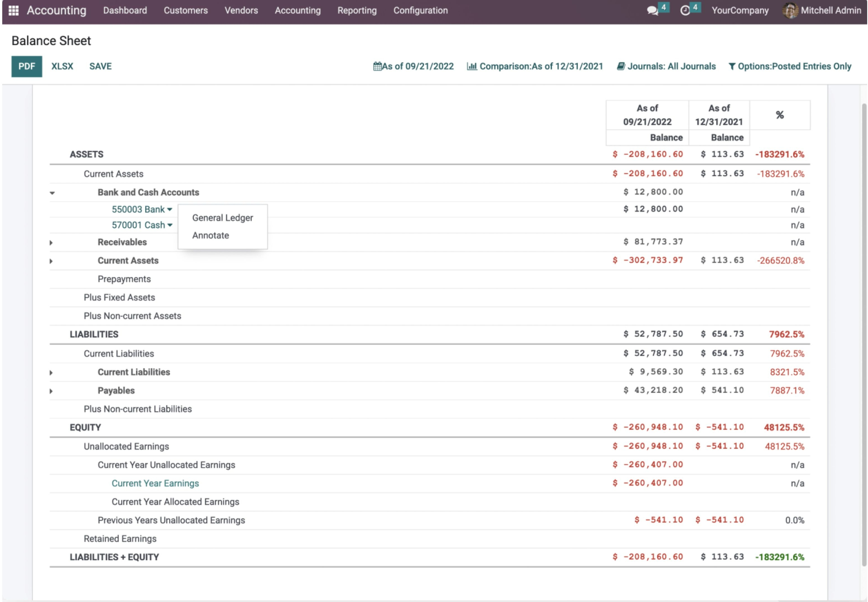Open the 570001 Cash dropdown caret
The width and height of the screenshot is (868, 602).
tap(170, 225)
